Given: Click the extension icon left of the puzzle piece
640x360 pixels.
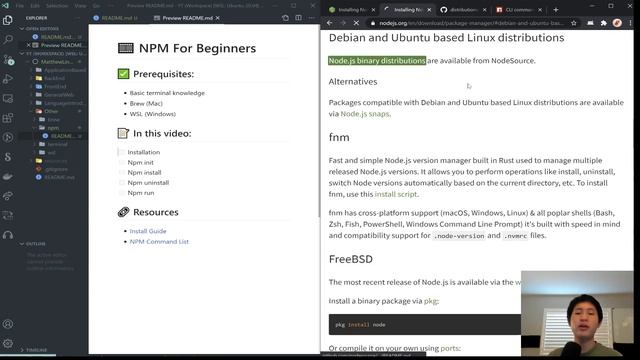Looking at the screenshot, I should pyautogui.click(x=590, y=23).
